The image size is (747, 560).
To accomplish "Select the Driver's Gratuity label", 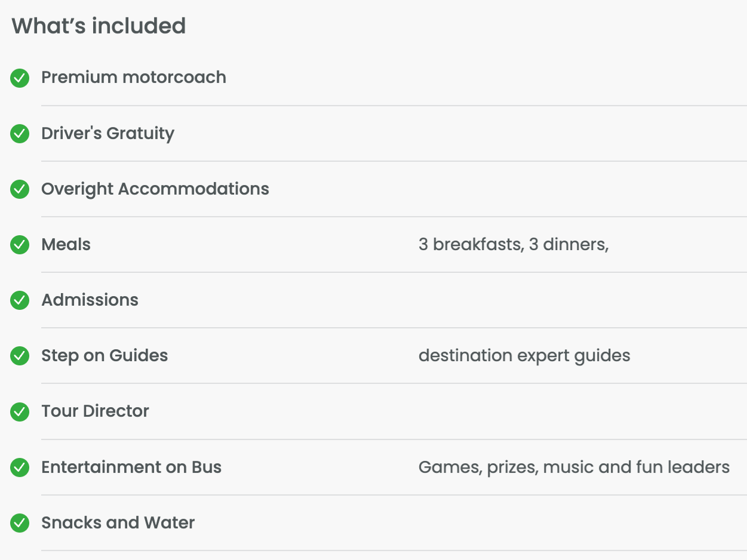I will pos(107,134).
